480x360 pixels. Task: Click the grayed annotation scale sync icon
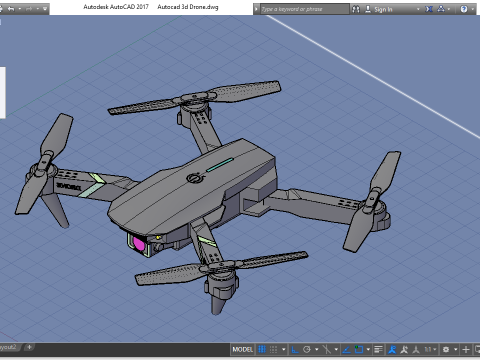click(416, 349)
